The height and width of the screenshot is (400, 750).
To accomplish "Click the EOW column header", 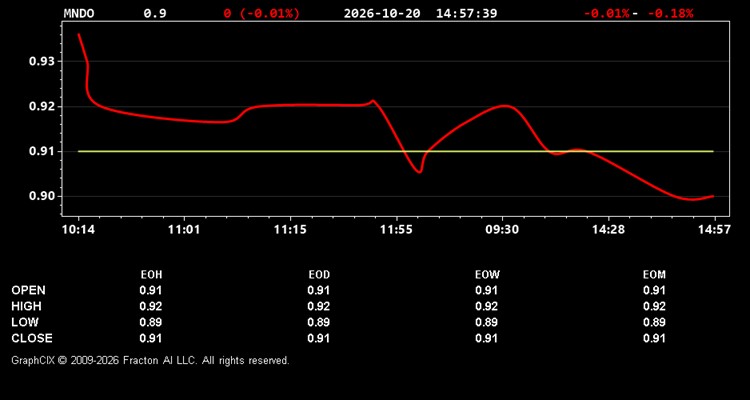I will 487,275.
